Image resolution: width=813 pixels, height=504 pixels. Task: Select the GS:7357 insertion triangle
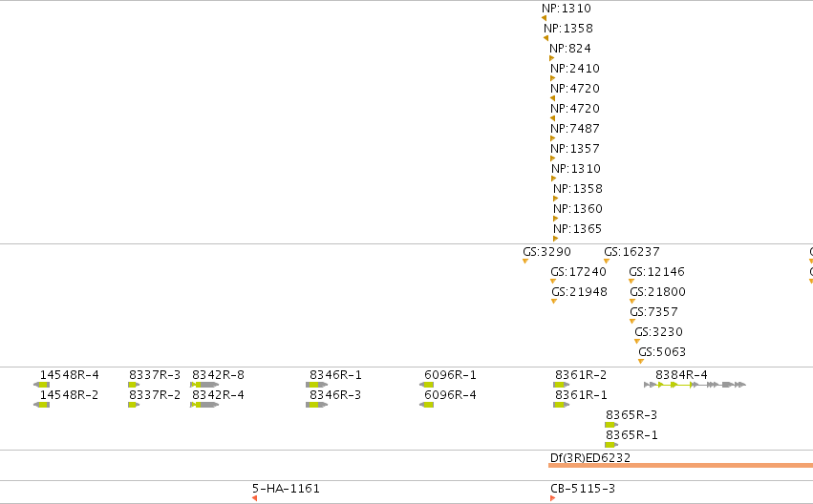[x=632, y=322]
